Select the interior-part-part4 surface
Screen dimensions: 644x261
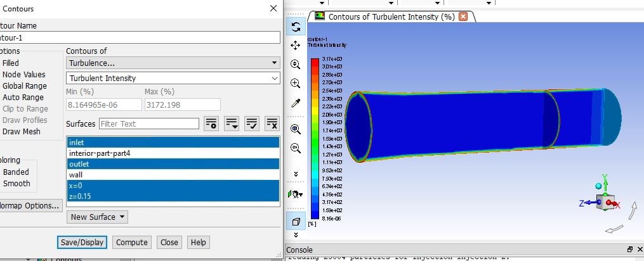pos(173,153)
